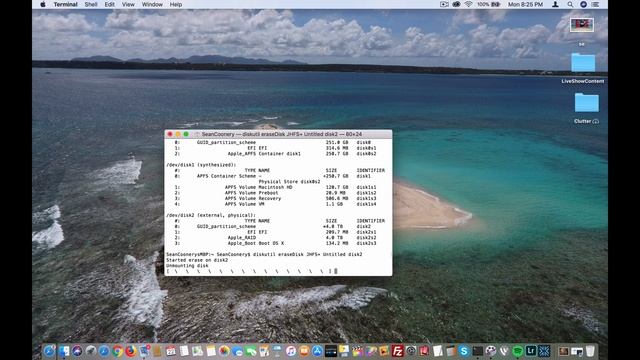Open the Shell menu
The image size is (640, 360).
click(x=91, y=4)
